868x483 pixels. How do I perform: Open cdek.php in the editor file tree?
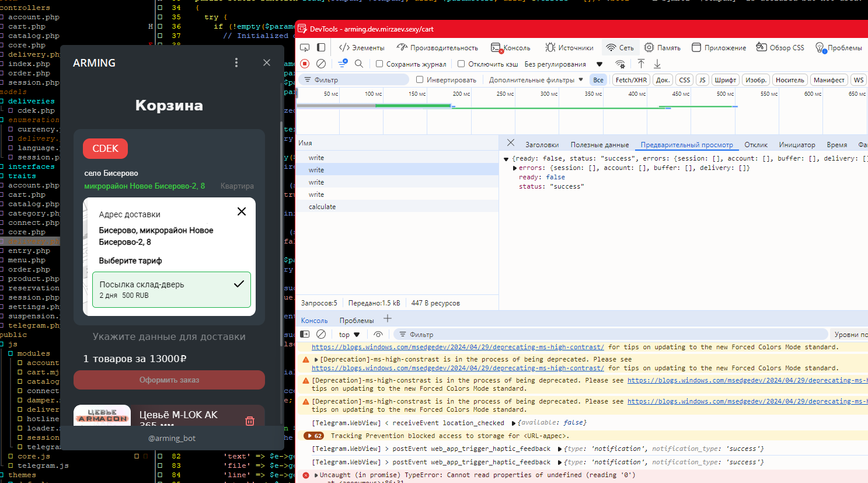click(36, 110)
